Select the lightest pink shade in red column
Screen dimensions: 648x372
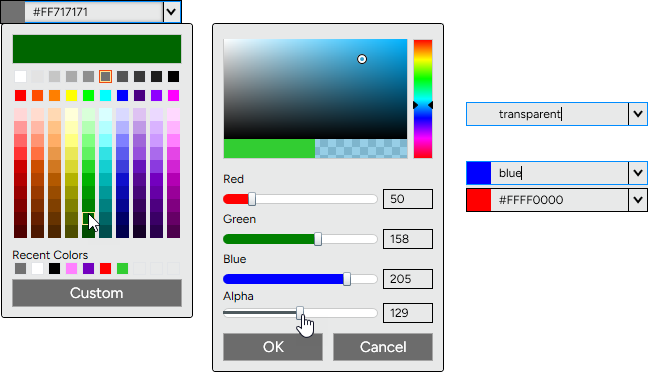click(20, 114)
